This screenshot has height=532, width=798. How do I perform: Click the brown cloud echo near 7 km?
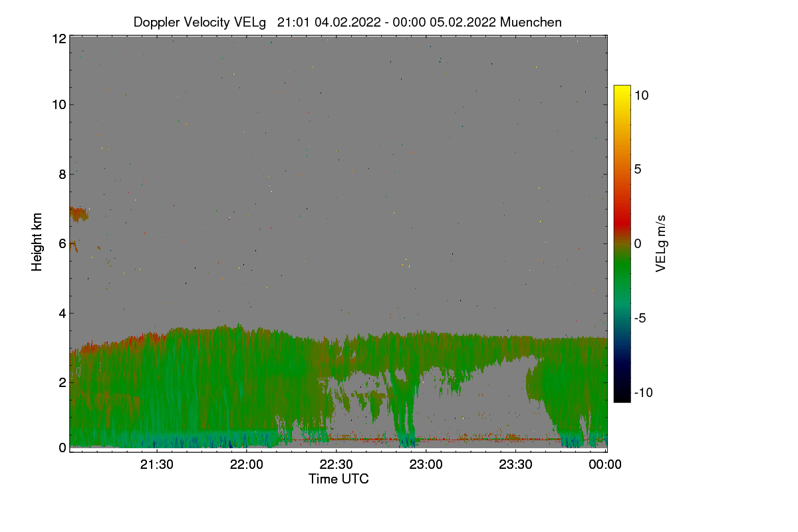(78, 214)
